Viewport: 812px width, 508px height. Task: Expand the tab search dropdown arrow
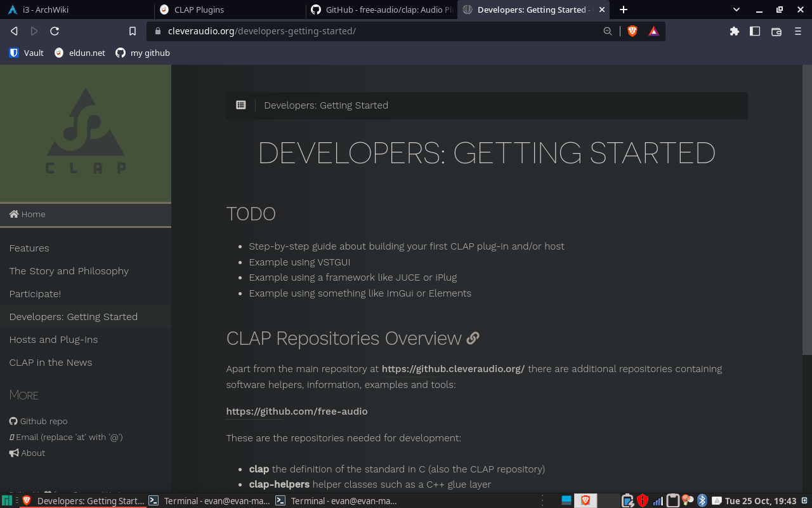(737, 10)
